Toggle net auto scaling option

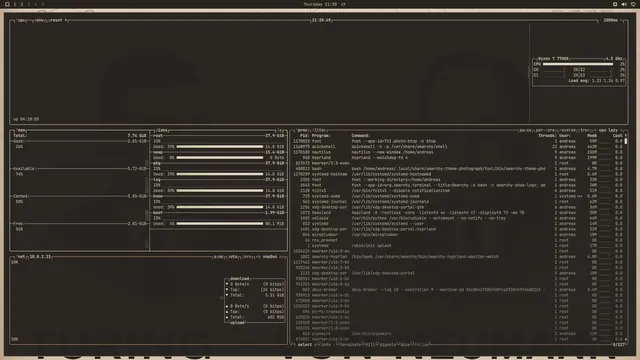tap(233, 257)
